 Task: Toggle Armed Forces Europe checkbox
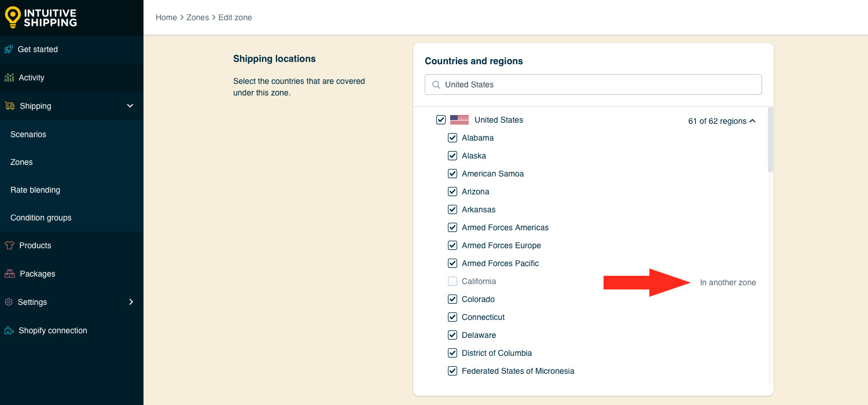[453, 245]
